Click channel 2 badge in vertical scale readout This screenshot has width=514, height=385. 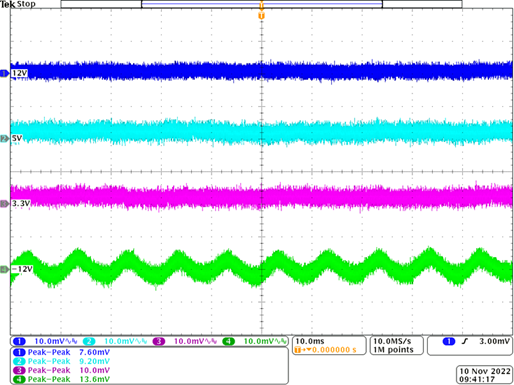[x=89, y=341]
